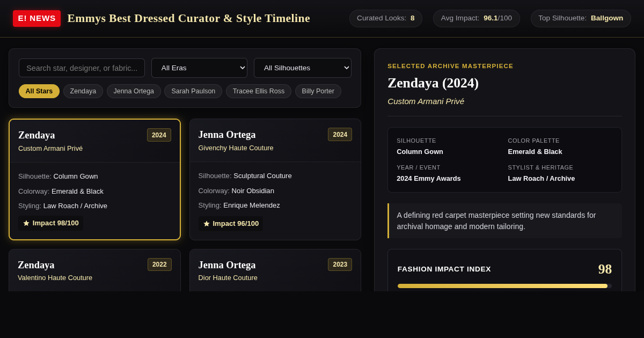
Task: Click 'Law Roach / Archive' in detail panel
Action: (x=541, y=179)
